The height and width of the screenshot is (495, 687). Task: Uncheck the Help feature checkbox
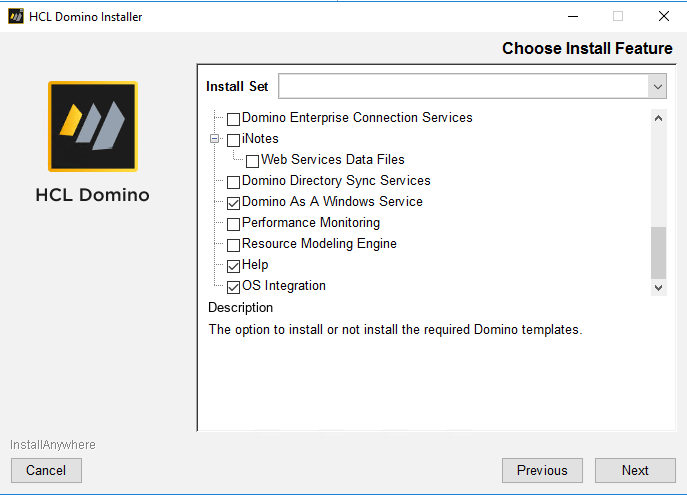[x=233, y=266]
